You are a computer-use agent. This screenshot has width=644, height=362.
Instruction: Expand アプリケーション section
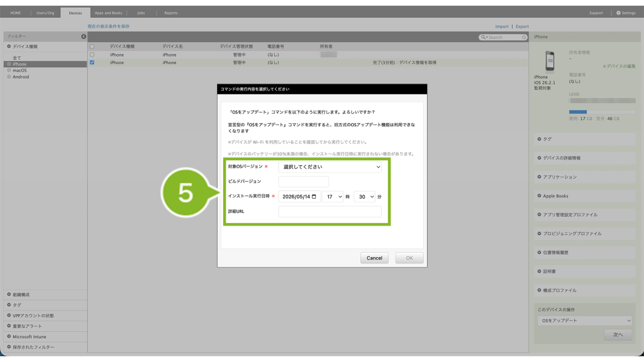click(585, 177)
